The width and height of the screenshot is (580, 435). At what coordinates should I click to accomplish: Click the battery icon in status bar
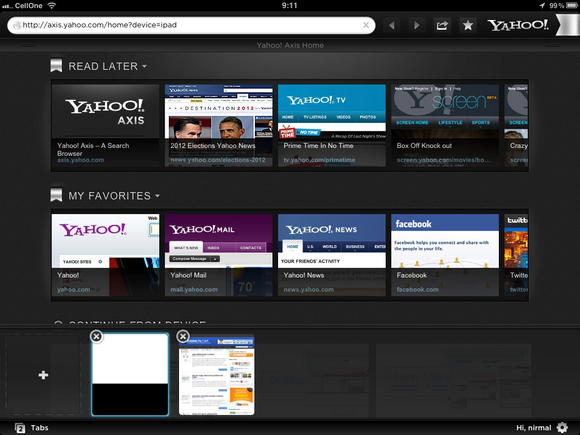coord(572,5)
